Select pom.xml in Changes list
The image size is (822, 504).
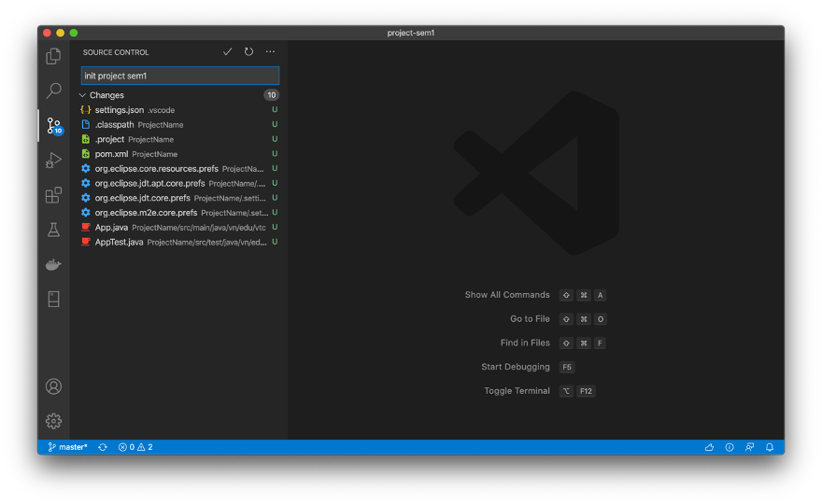coord(179,154)
